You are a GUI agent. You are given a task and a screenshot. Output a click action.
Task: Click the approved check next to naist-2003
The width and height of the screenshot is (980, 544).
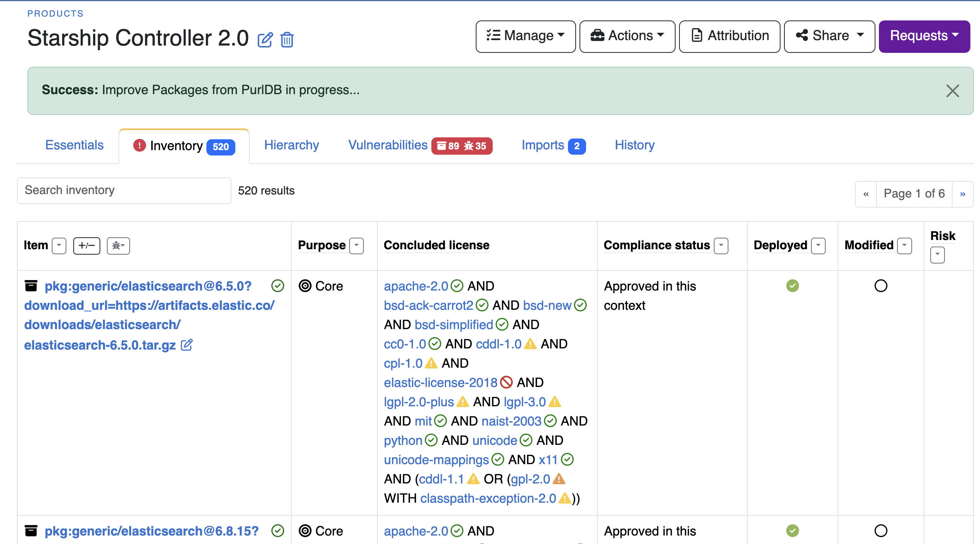(x=550, y=421)
